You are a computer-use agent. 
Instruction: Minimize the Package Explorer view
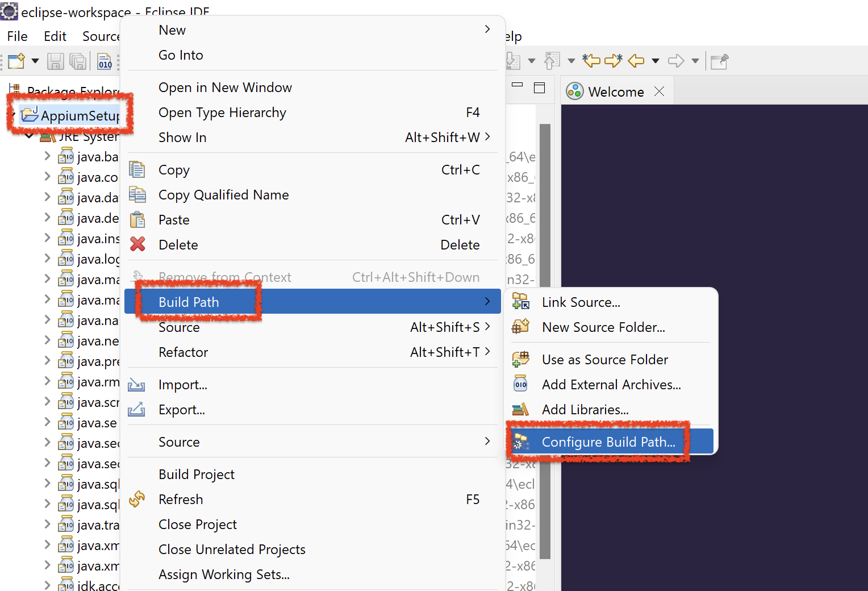(x=517, y=85)
